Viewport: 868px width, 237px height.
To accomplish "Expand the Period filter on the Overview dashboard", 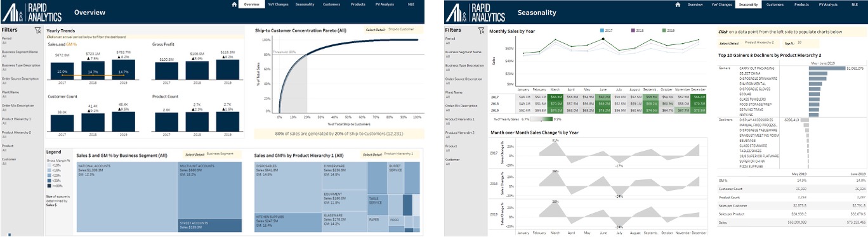I will point(19,41).
